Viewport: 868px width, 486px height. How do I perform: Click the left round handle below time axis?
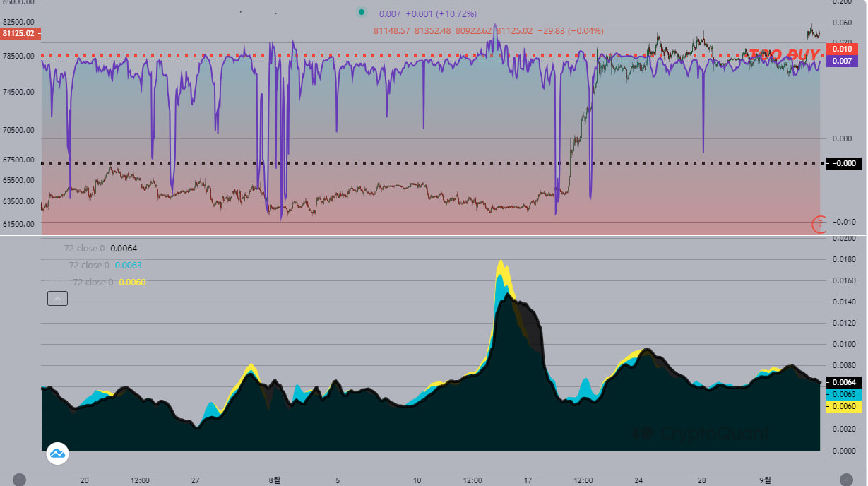coord(20,479)
